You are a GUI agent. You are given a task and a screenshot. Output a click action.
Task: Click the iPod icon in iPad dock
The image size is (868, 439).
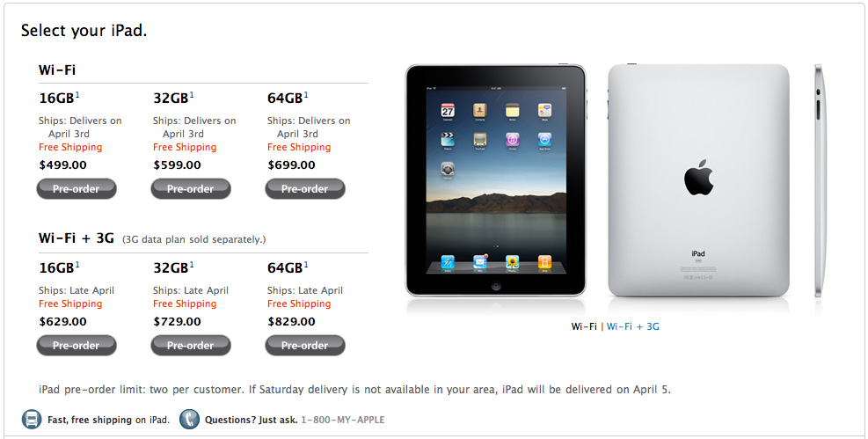(x=544, y=262)
